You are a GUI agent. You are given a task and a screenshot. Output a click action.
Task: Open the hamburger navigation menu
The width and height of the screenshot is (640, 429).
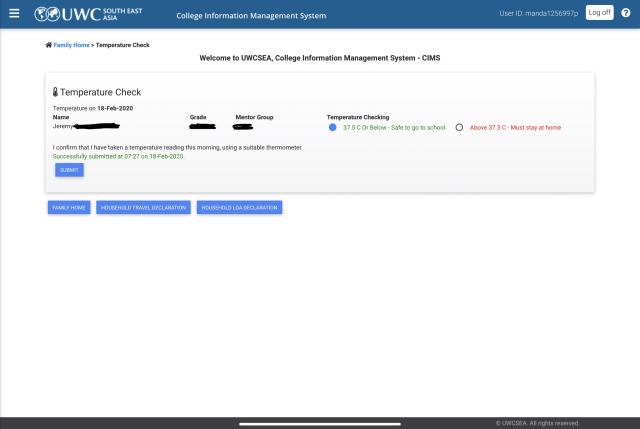(14, 13)
